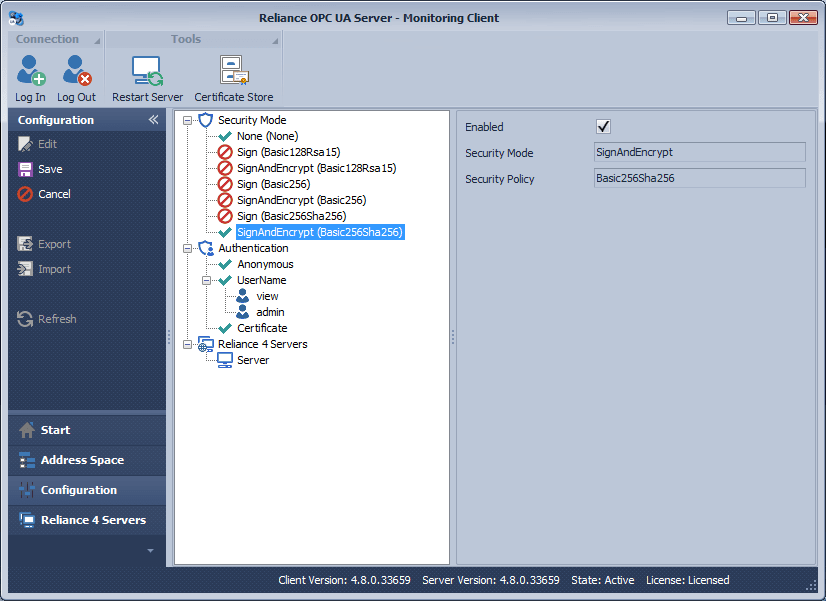
Task: Open the Certificate Store icon
Action: point(233,70)
